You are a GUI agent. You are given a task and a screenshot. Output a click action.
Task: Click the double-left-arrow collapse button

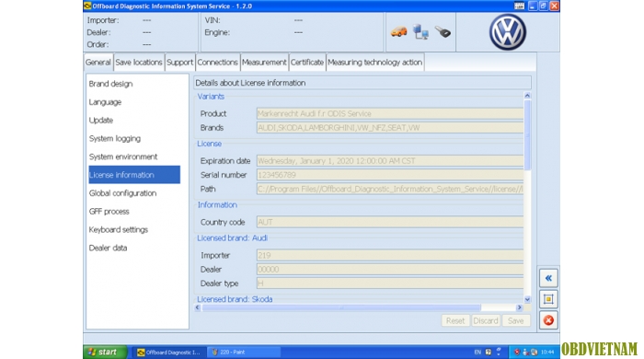(x=548, y=278)
